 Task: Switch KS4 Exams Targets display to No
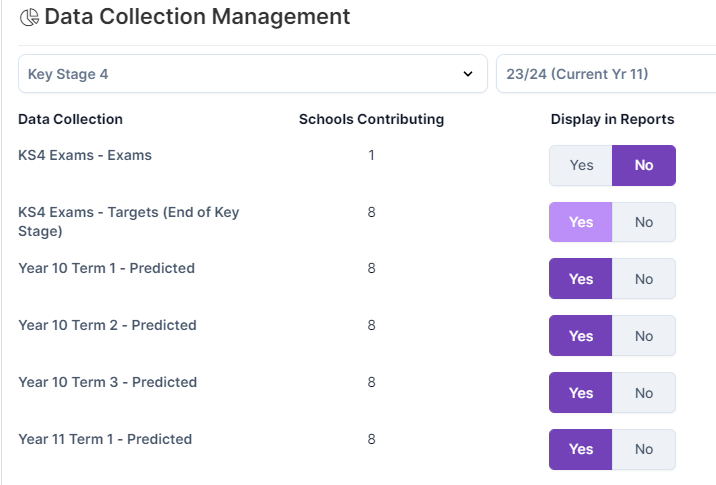pos(644,222)
